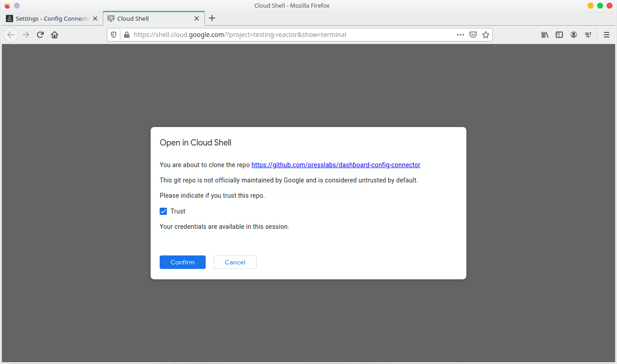Open the Library bookshelf icon
Viewport: 617px width, 364px height.
[x=545, y=35]
